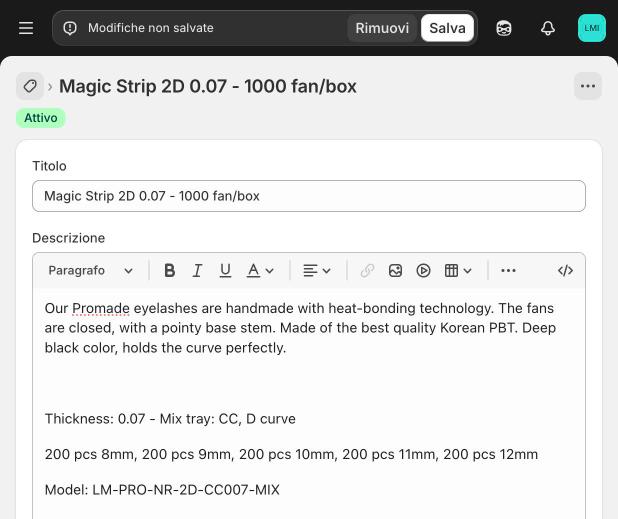Image resolution: width=618 pixels, height=519 pixels.
Task: Switch editor to HTML code view
Action: 565,271
